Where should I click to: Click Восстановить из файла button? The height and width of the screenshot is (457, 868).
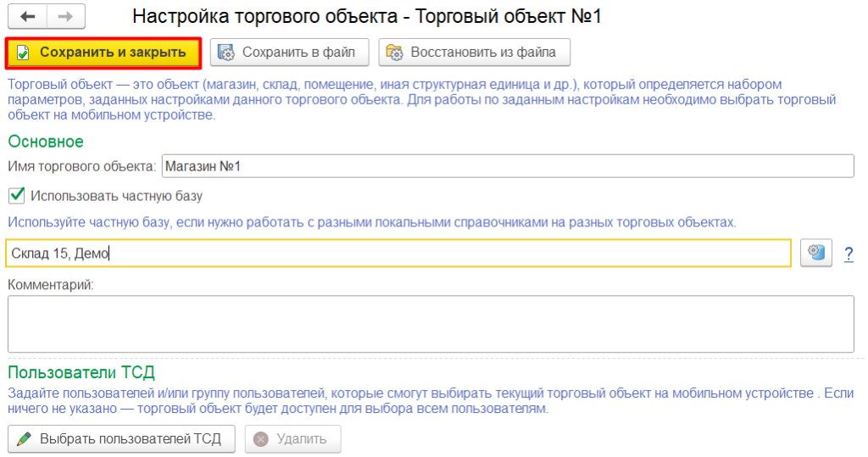click(475, 53)
